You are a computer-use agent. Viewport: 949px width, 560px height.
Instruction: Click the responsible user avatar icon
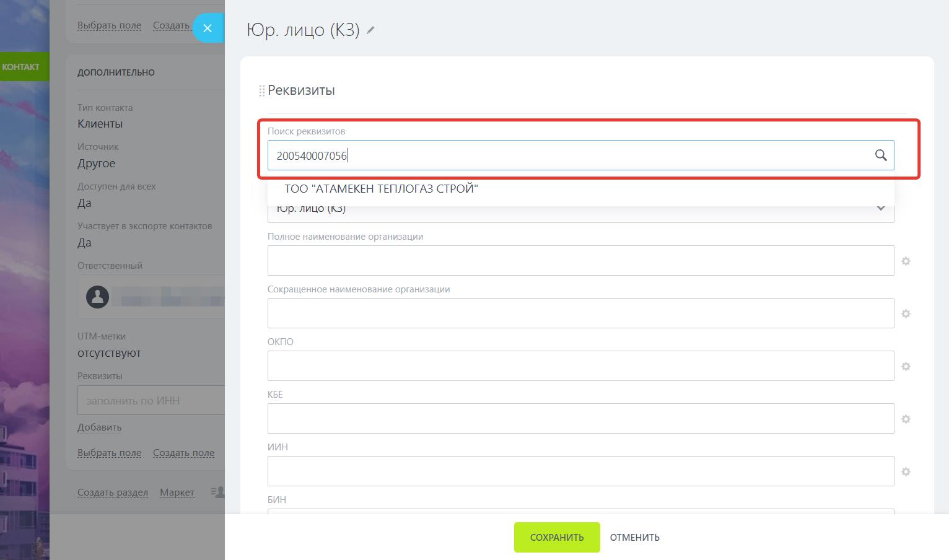tap(97, 297)
